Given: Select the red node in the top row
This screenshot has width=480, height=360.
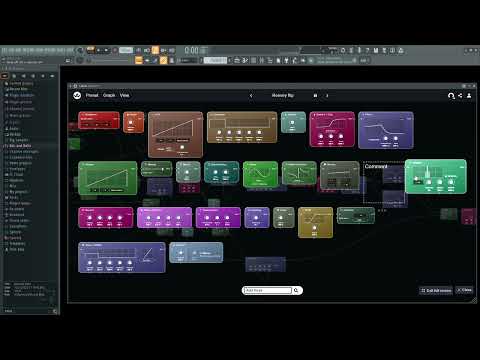Looking at the screenshot, I should point(99,120).
